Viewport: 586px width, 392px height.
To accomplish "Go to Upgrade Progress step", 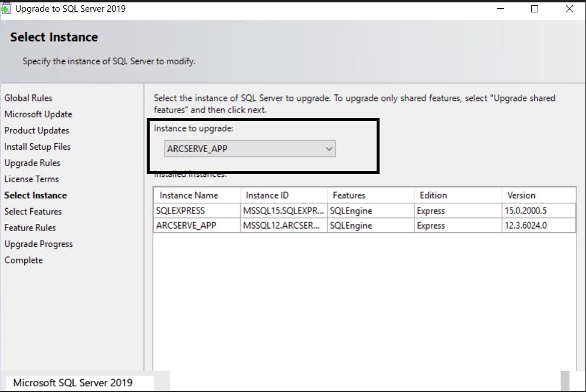I will [x=38, y=244].
